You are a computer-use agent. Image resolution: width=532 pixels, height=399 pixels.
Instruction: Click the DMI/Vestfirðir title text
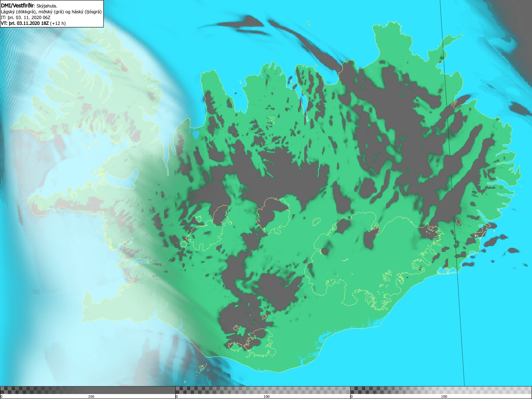[18, 6]
